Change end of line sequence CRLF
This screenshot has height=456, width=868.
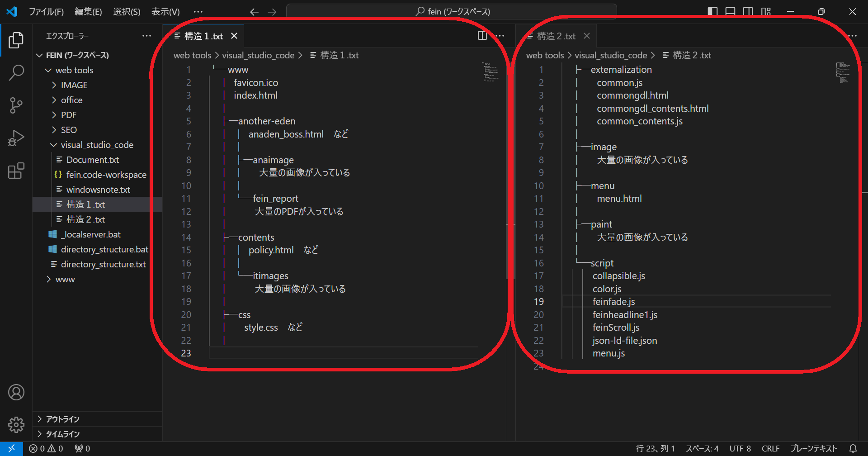click(x=770, y=449)
